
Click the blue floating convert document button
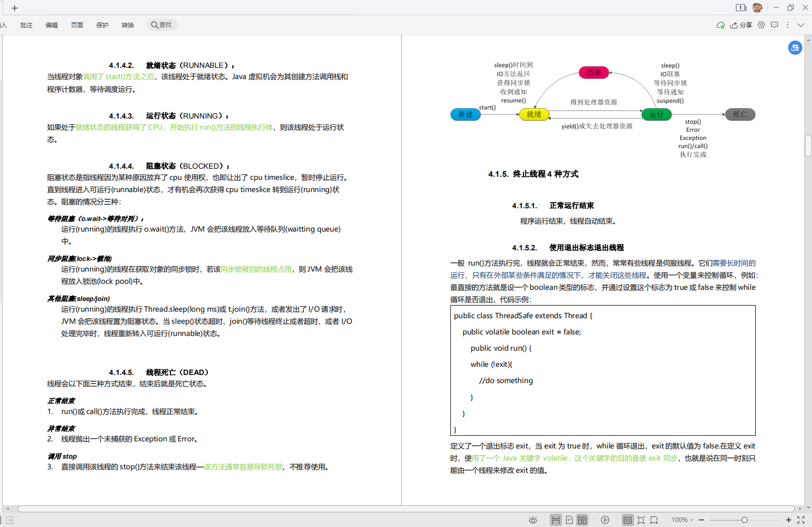[795, 48]
